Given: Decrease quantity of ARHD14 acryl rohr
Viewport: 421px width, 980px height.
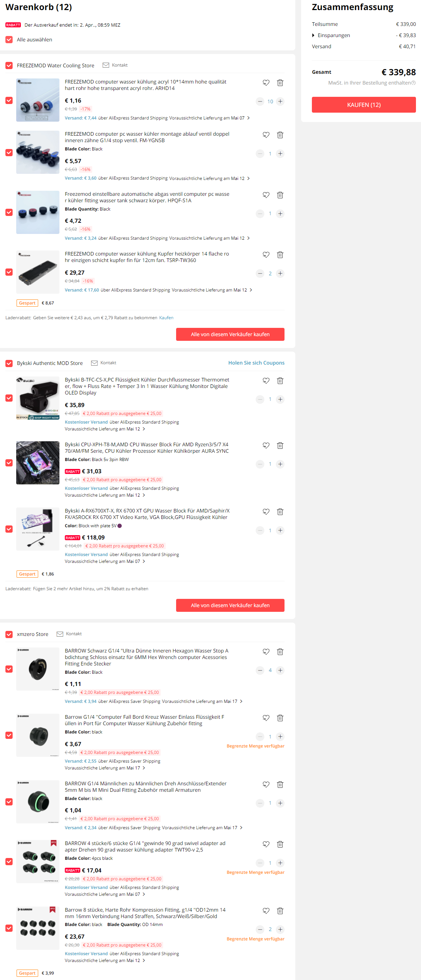Looking at the screenshot, I should click(x=260, y=101).
